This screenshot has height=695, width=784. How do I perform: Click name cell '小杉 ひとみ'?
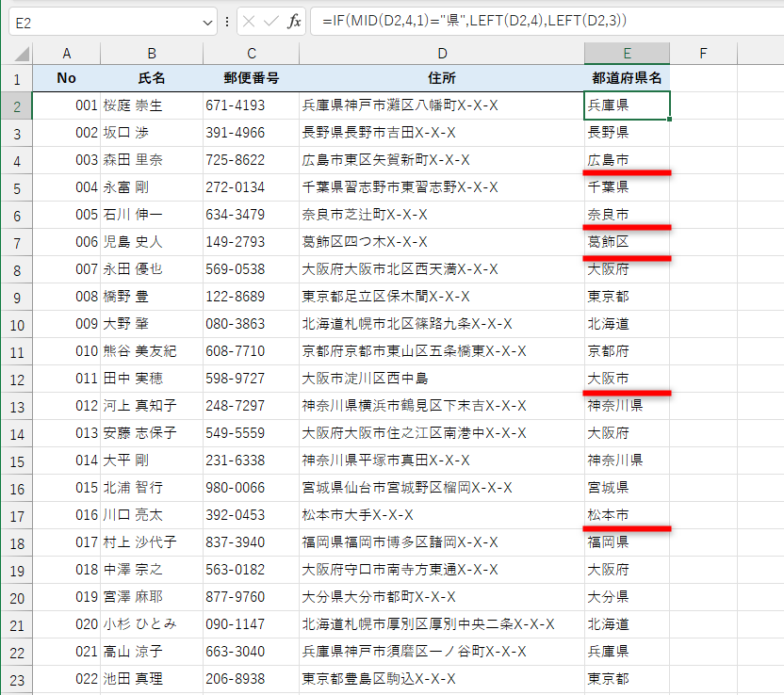click(x=152, y=624)
